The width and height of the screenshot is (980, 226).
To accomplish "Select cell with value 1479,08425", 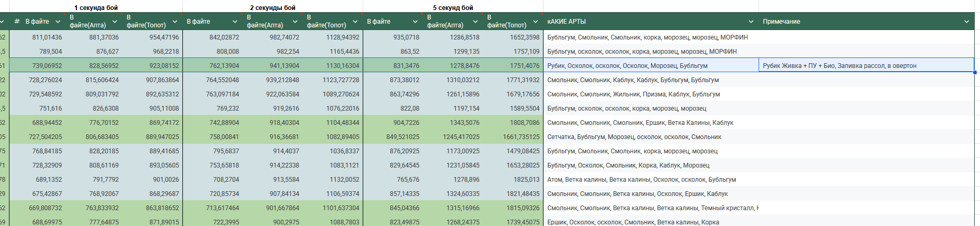I will pos(513,151).
